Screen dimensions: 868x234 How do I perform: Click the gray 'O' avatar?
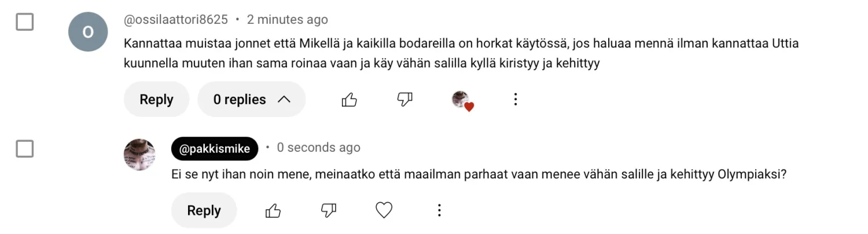88,32
